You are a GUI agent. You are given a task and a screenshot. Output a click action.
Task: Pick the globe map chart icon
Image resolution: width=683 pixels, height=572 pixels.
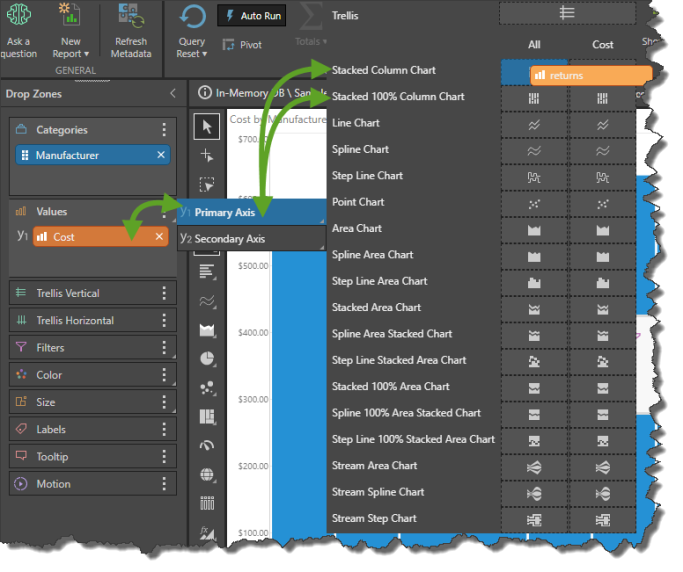tap(207, 474)
